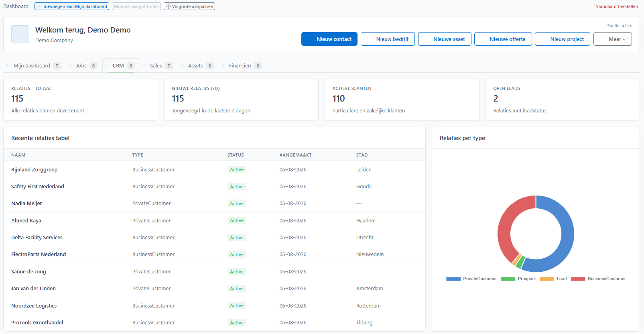
Task: Switch to the Mijn dashboard tab
Action: click(34, 66)
